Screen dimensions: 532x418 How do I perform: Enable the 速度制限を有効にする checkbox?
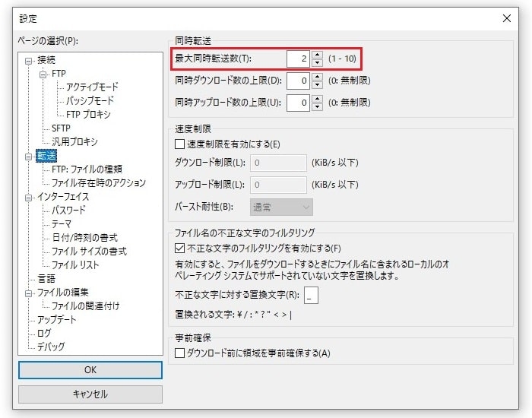(x=180, y=144)
